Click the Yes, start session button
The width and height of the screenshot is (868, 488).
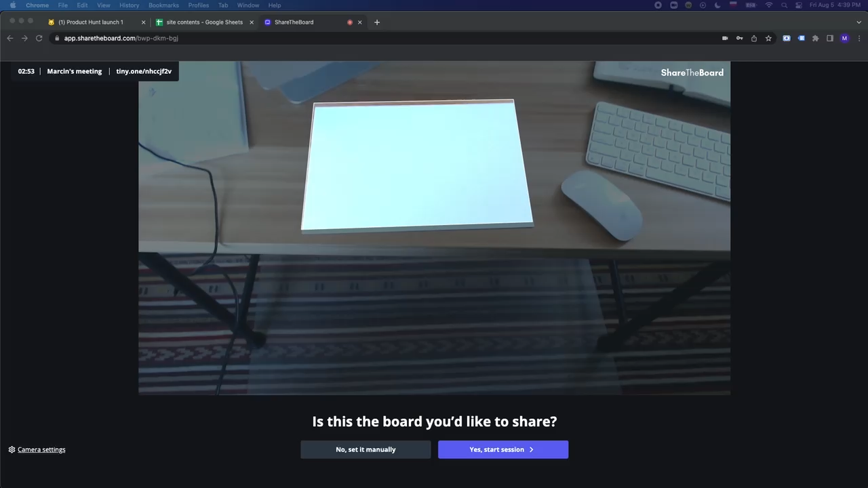(x=502, y=449)
